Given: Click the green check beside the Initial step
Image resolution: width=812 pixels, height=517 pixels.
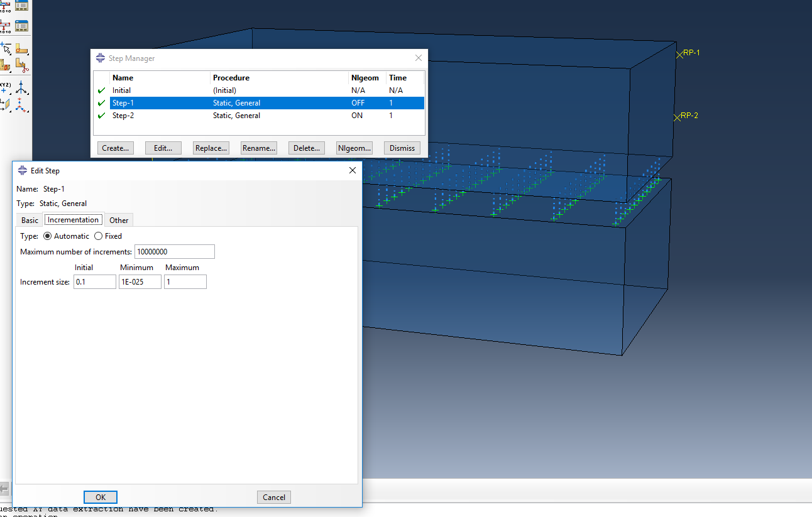Looking at the screenshot, I should click(101, 90).
